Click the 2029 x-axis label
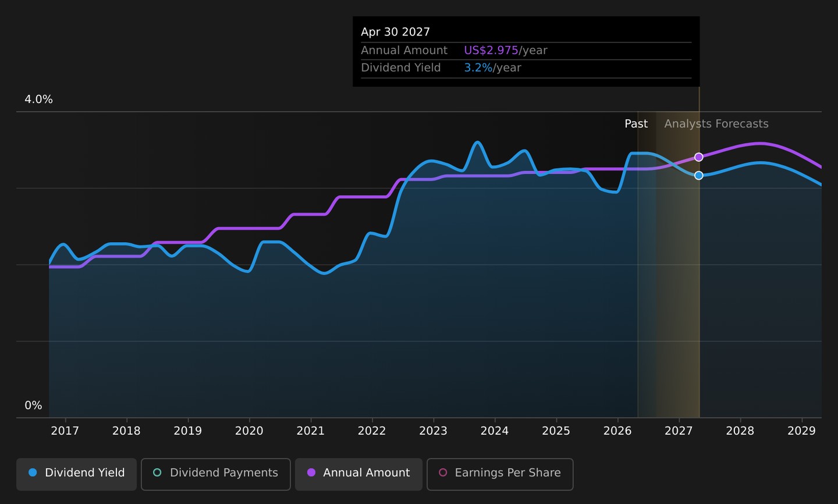 coord(802,431)
